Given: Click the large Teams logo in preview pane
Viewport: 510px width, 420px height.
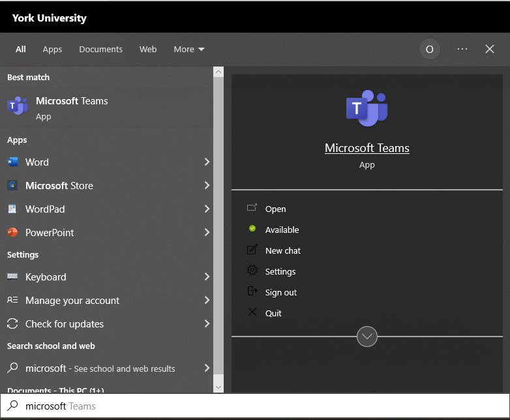Looking at the screenshot, I should [367, 108].
